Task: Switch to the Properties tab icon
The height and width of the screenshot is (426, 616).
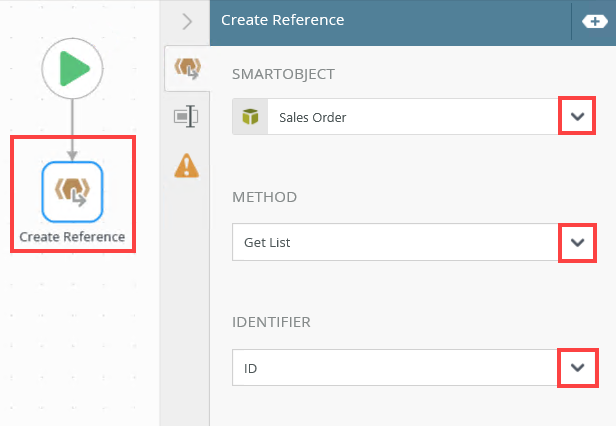Action: click(x=186, y=116)
